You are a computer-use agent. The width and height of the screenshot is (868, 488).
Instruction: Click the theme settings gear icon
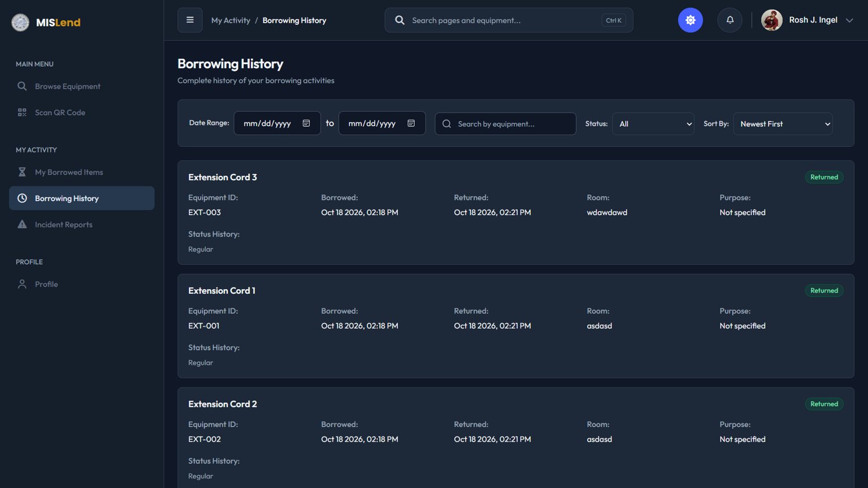691,20
